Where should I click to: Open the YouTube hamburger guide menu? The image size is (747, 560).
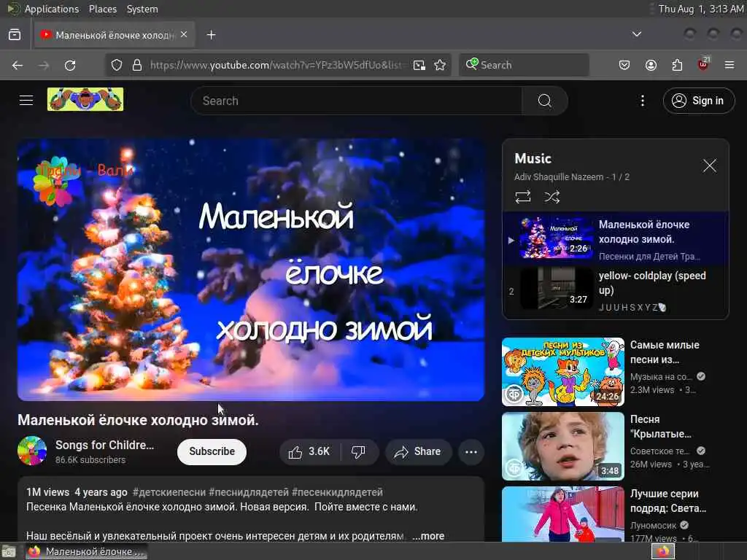point(26,101)
